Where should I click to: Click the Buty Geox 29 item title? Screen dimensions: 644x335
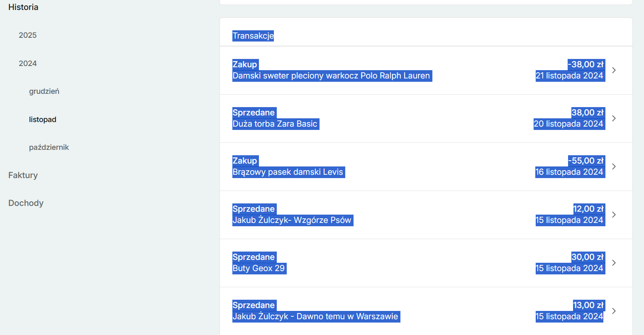259,269
